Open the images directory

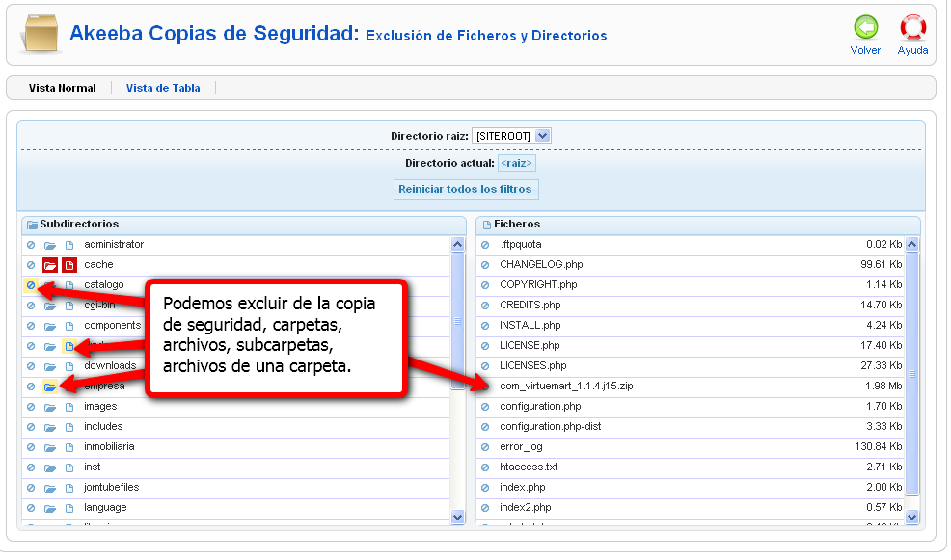pos(100,407)
